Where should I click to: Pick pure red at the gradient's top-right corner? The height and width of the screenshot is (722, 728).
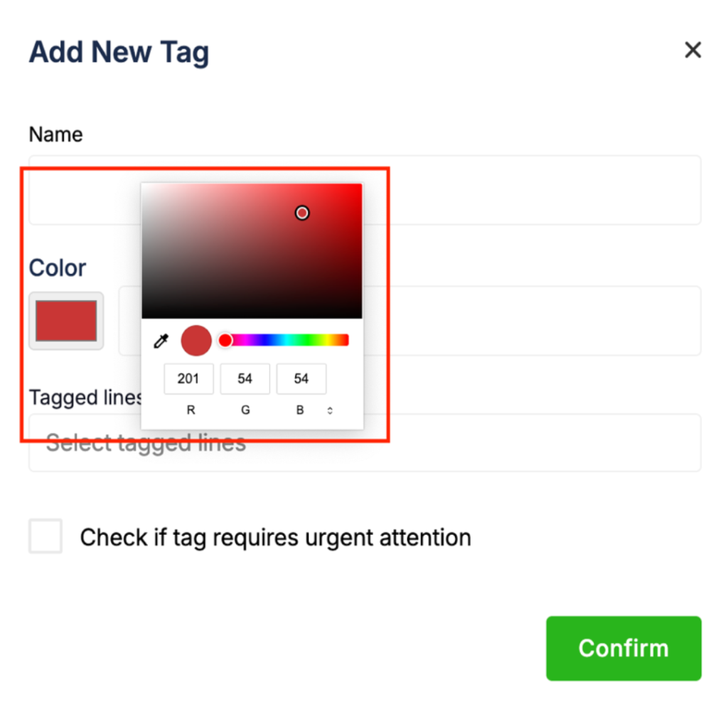click(x=360, y=186)
